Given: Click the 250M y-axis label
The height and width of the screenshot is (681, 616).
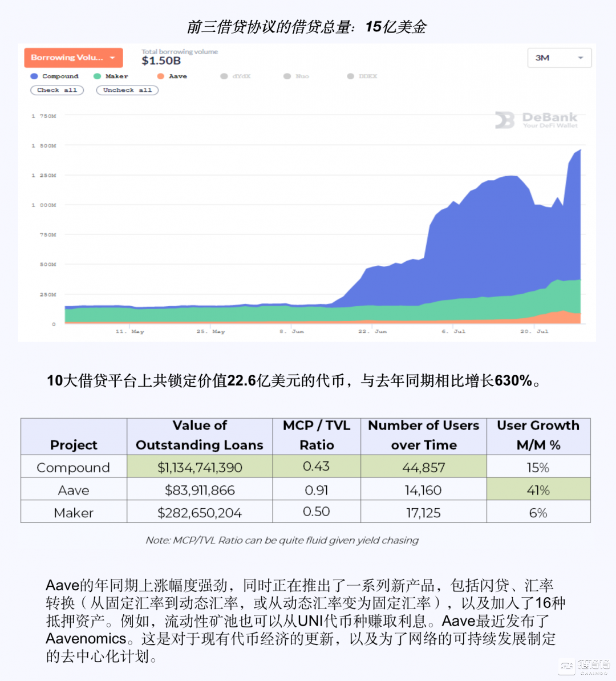Looking at the screenshot, I should pos(48,294).
